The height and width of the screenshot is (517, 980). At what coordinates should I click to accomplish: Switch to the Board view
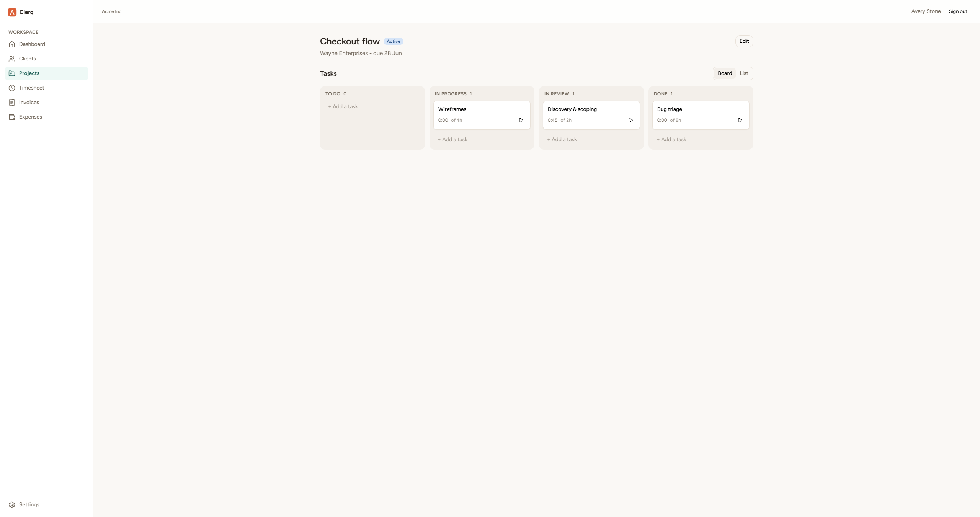point(725,73)
